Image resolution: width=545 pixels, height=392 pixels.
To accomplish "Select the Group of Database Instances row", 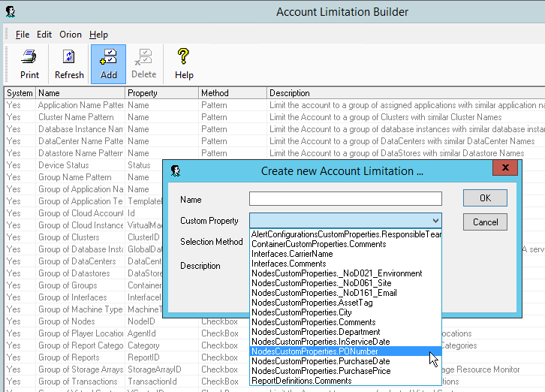I will [x=83, y=249].
